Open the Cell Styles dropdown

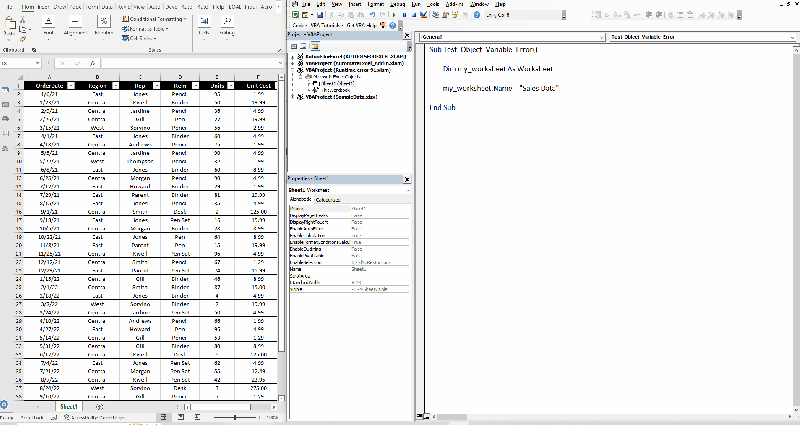click(139, 38)
